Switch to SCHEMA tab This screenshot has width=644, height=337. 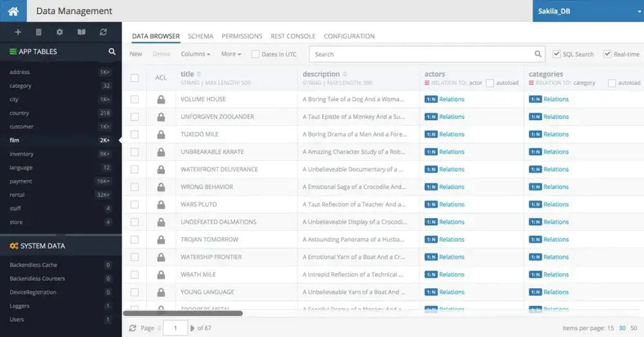[x=200, y=36]
